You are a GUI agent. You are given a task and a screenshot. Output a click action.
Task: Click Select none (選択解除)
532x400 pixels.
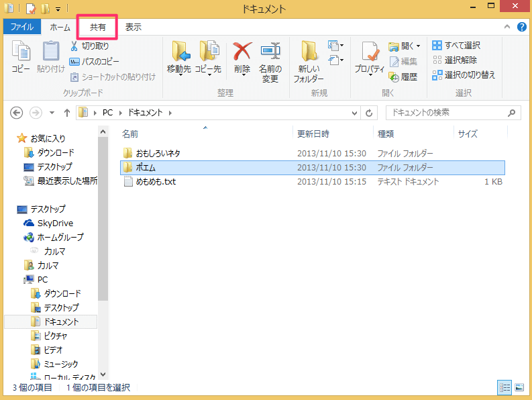455,60
